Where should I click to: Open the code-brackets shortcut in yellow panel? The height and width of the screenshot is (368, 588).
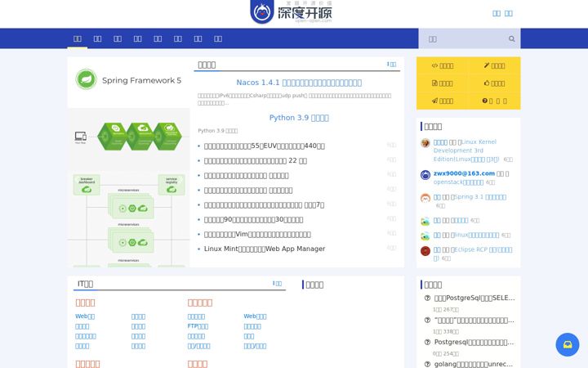[443, 65]
